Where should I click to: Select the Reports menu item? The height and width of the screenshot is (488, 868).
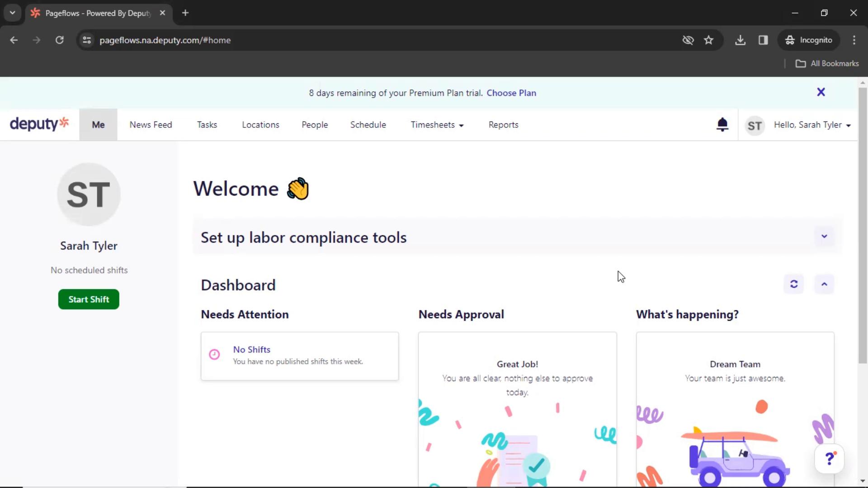[x=503, y=125]
